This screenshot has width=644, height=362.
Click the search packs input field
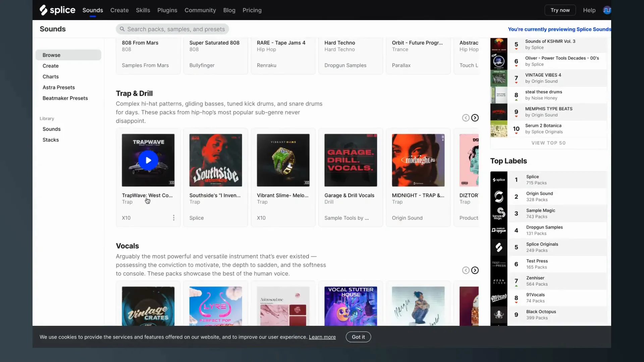tap(172, 29)
